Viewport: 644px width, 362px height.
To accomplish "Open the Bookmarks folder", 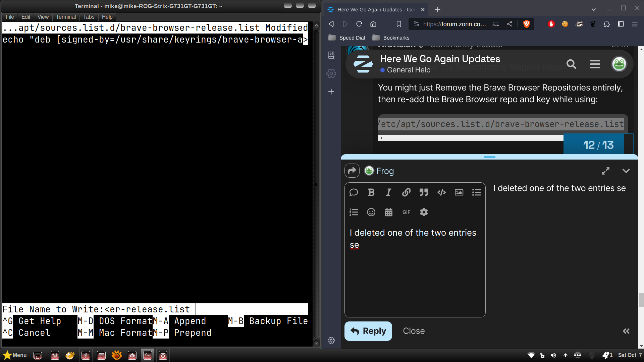I will (391, 38).
